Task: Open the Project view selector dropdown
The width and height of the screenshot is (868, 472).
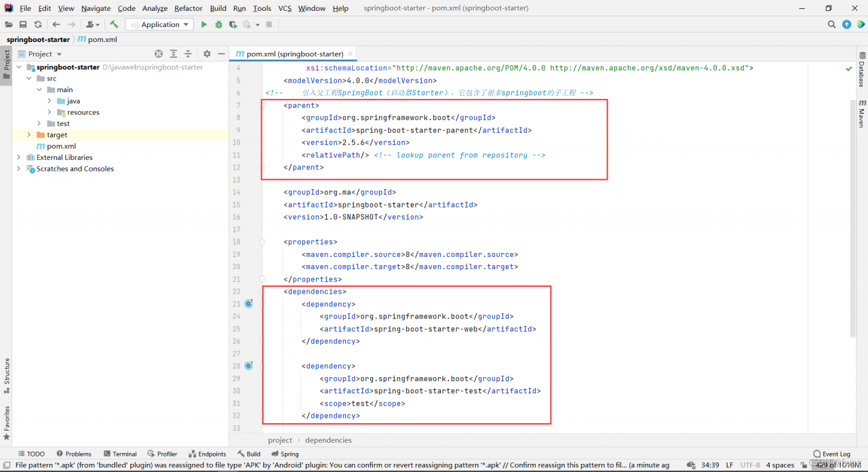Action: pyautogui.click(x=40, y=54)
